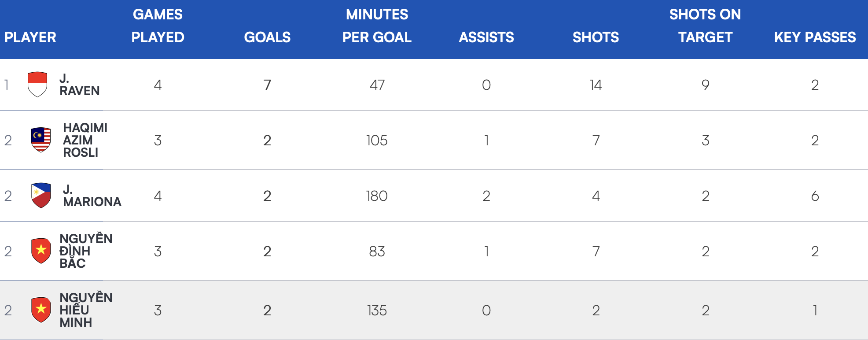Click the Philippines flag beside J. Mariona
Viewport: 868px width, 340px height.
point(41,195)
